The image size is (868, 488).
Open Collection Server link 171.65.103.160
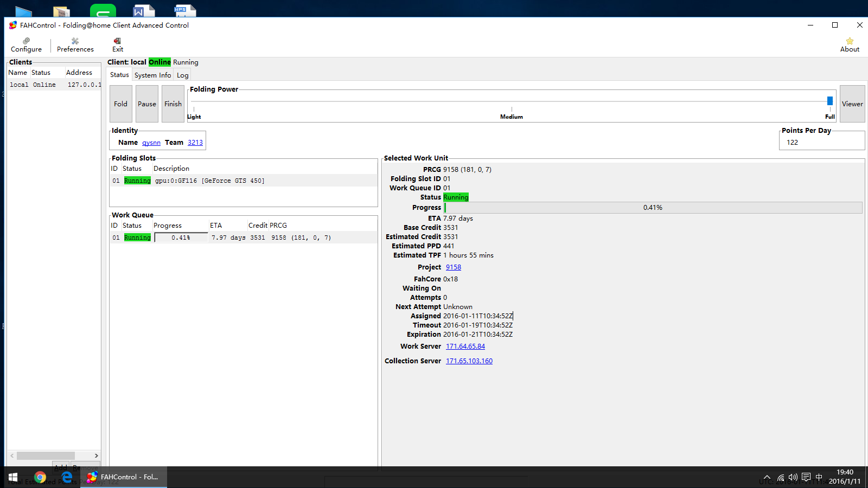tap(469, 361)
